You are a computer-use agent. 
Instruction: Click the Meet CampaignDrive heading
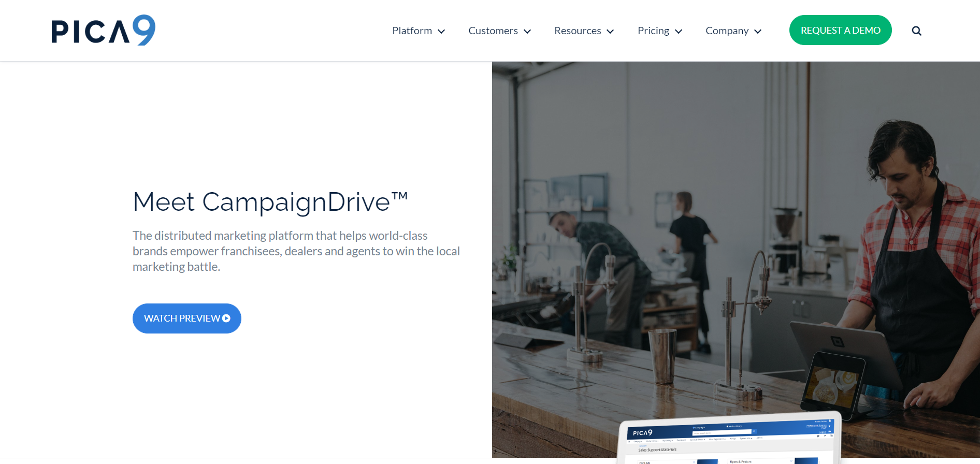click(x=270, y=202)
